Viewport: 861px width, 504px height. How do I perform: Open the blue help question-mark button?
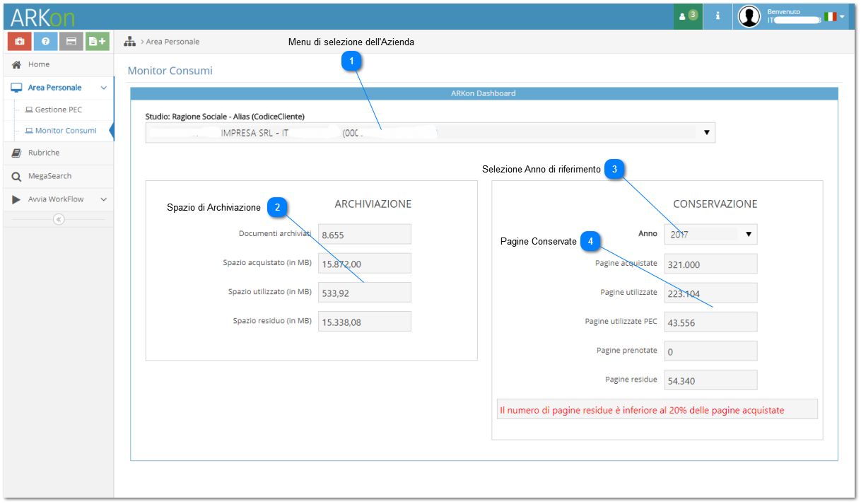(x=45, y=42)
